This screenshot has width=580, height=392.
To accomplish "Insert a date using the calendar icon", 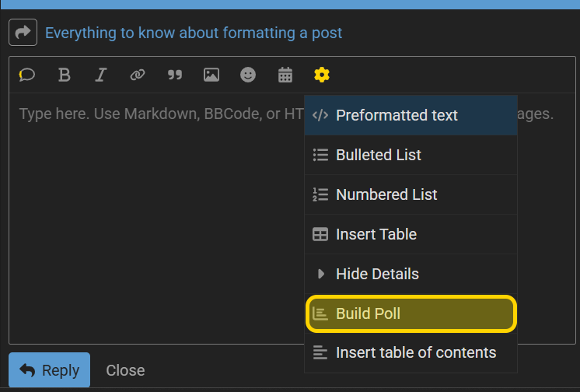I will 285,75.
